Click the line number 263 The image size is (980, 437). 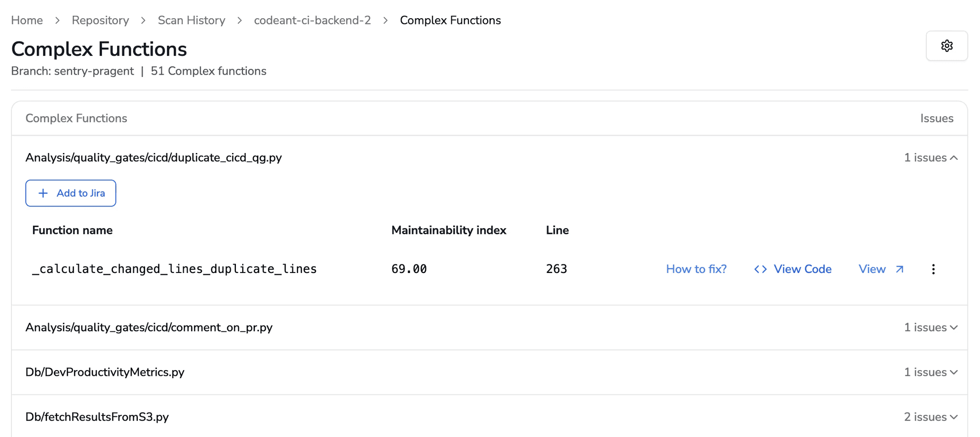[x=557, y=269]
